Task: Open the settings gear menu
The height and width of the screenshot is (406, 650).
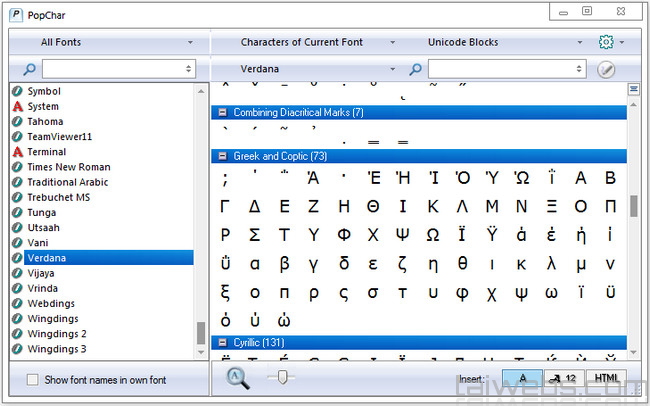Action: pos(604,43)
